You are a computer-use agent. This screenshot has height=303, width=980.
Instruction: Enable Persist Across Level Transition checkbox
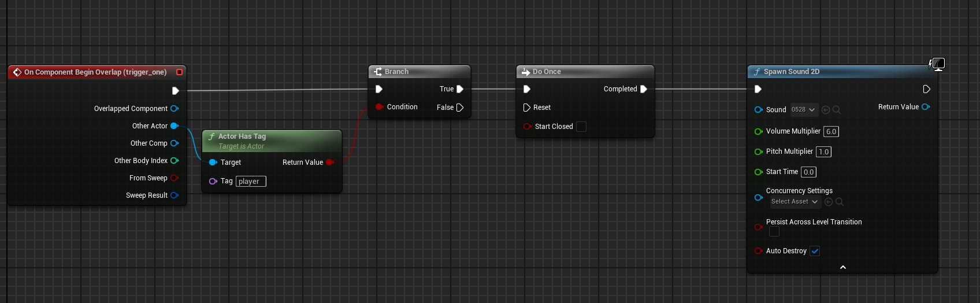[774, 231]
